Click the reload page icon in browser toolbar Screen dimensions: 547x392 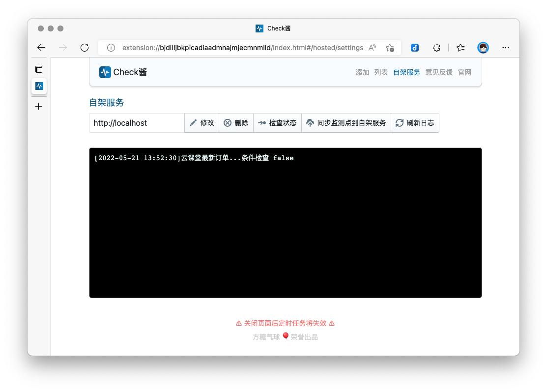tap(85, 48)
